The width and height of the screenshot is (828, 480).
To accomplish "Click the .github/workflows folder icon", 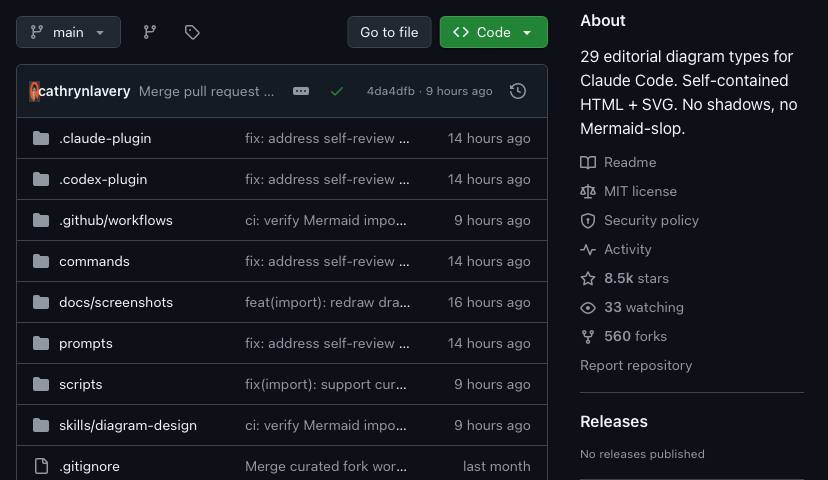I will [41, 220].
